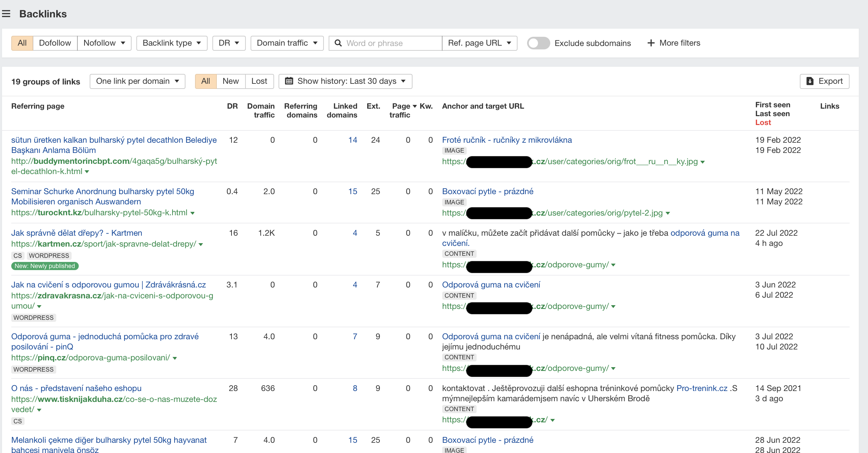Open the kartmen.cz referring URL
Viewport: 868px width, 453px height.
104,244
